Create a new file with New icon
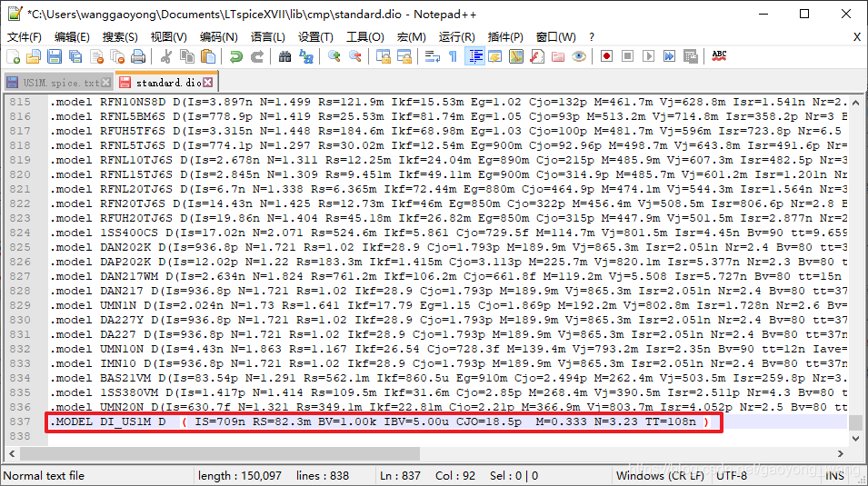Viewport: 868px width, 486px height. pyautogui.click(x=14, y=56)
